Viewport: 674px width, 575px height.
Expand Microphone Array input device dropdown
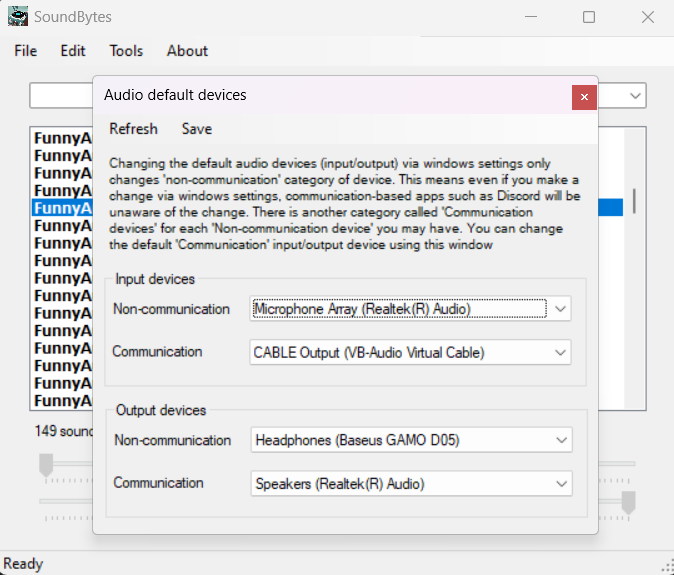pos(561,309)
